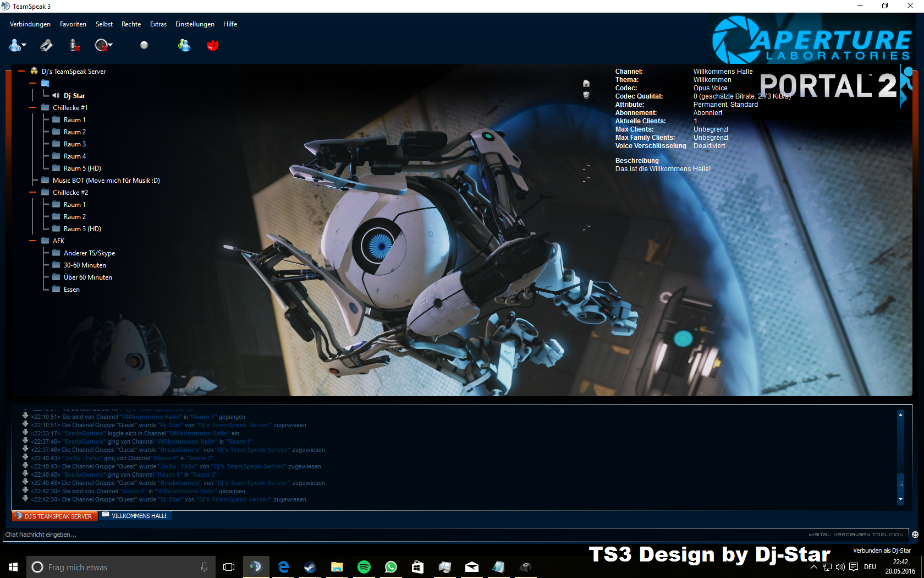Open Windows Store from taskbar

coord(418,567)
